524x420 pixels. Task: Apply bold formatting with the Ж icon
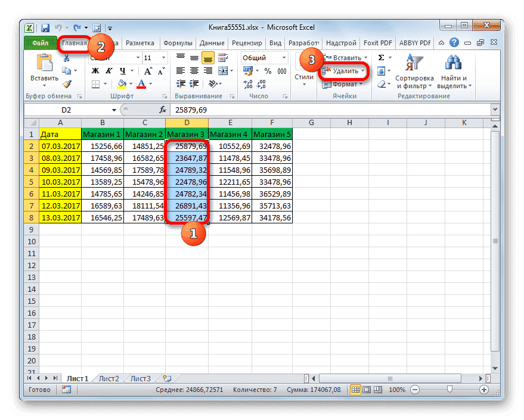tap(95, 70)
